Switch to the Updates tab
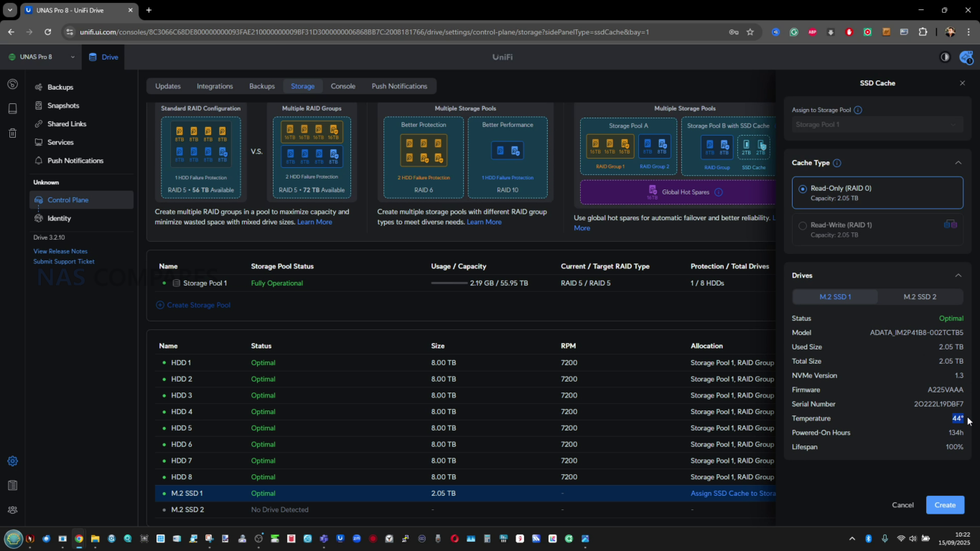 [168, 86]
